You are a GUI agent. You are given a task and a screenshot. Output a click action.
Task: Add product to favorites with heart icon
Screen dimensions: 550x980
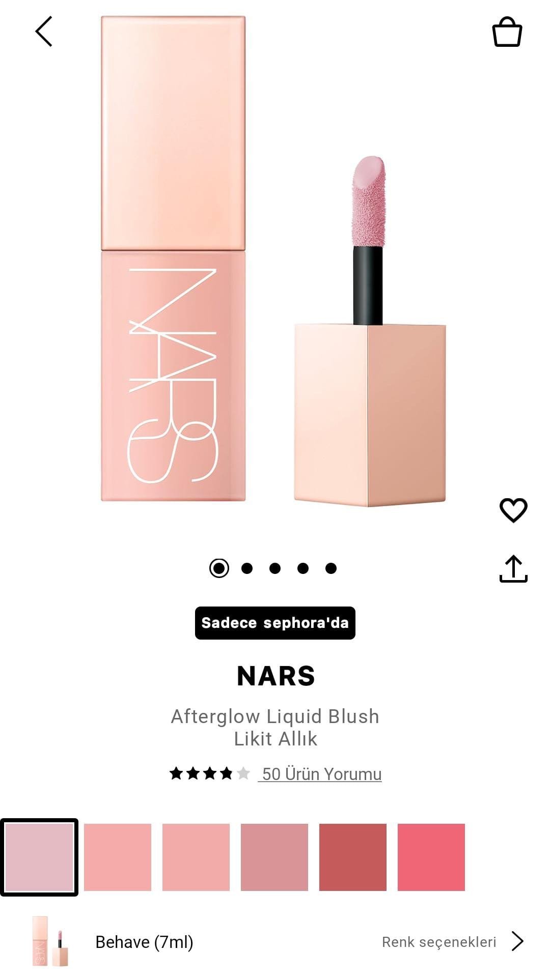[513, 510]
